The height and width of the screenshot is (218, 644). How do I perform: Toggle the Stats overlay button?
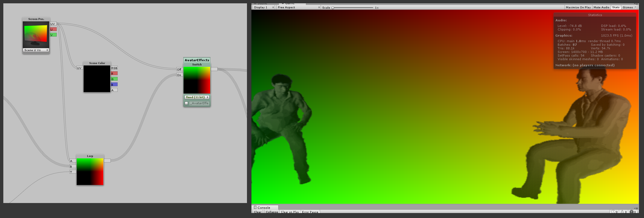(x=616, y=7)
